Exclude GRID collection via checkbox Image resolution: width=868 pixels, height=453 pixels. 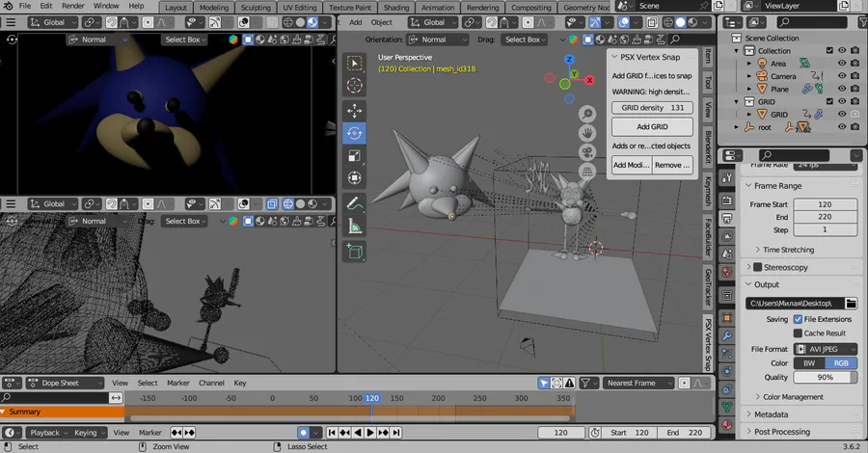(x=829, y=101)
